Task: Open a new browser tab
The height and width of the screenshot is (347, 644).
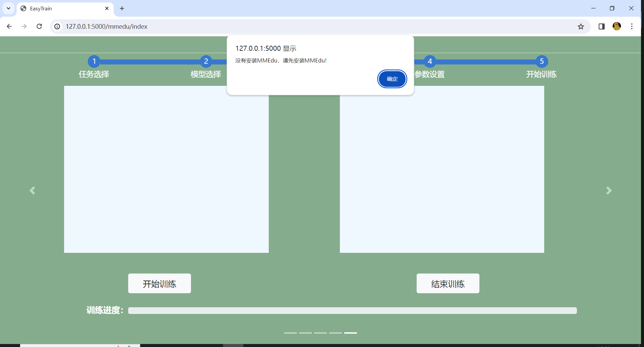Action: point(122,8)
